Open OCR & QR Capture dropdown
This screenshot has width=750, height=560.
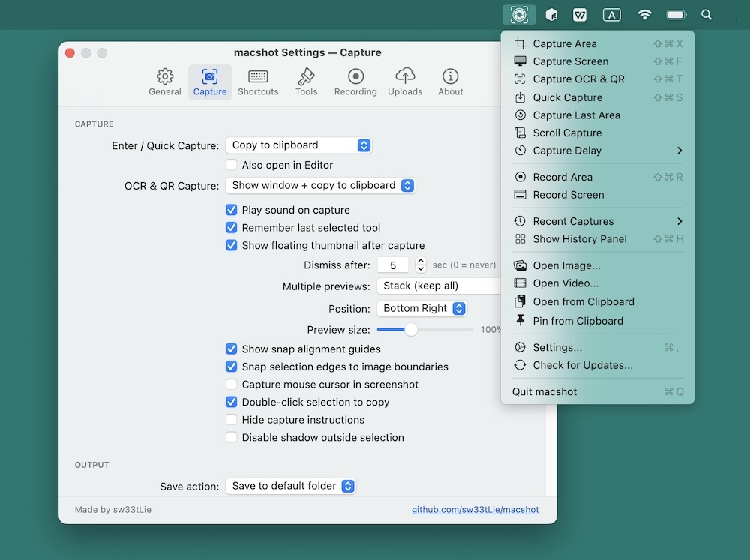(320, 186)
